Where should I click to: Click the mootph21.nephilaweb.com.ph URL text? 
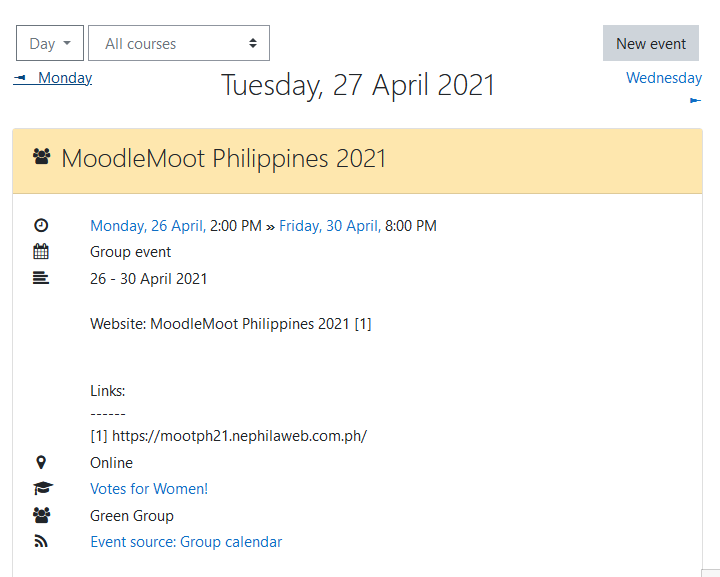[x=239, y=436]
